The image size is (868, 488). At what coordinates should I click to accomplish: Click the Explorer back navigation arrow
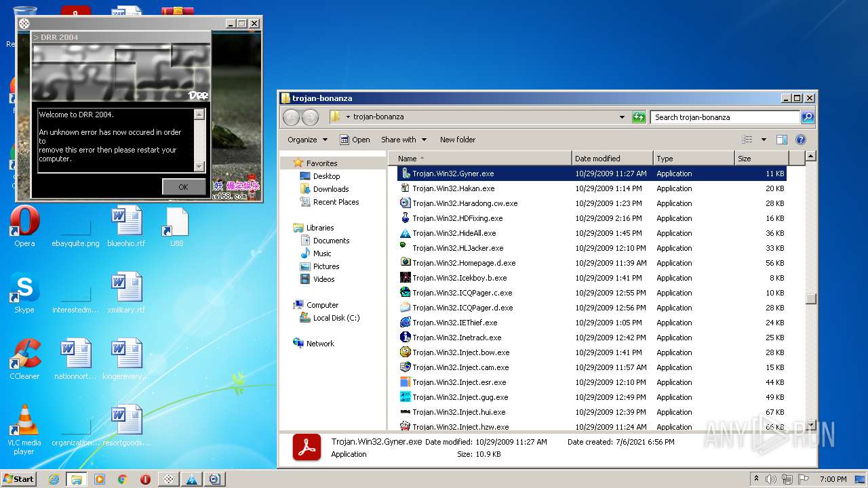(292, 117)
